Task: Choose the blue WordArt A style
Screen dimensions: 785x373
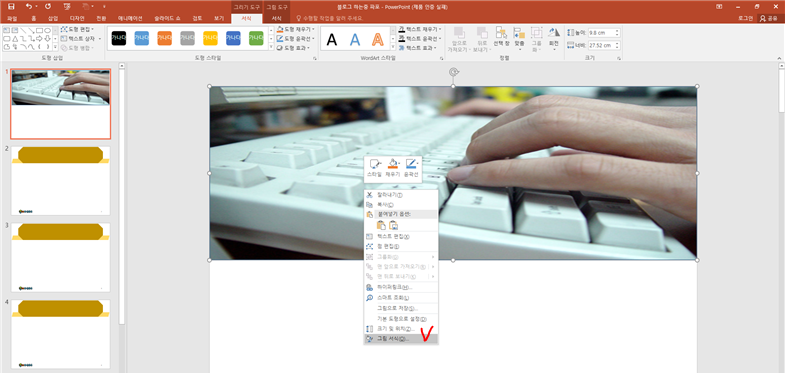Action: [x=355, y=40]
